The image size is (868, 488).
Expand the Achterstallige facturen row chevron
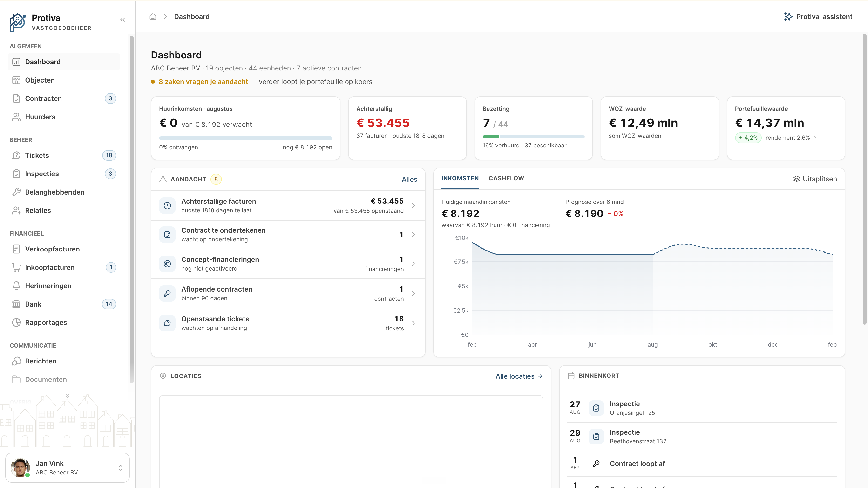coord(414,205)
